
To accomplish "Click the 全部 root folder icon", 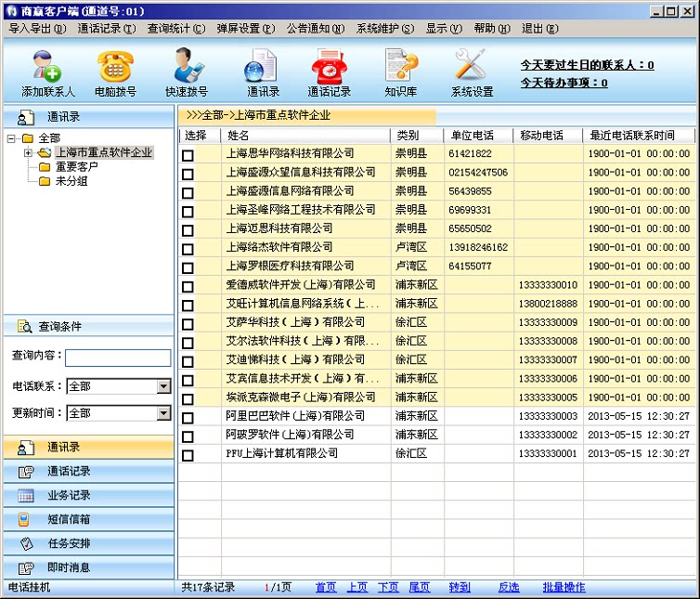I will [28, 138].
